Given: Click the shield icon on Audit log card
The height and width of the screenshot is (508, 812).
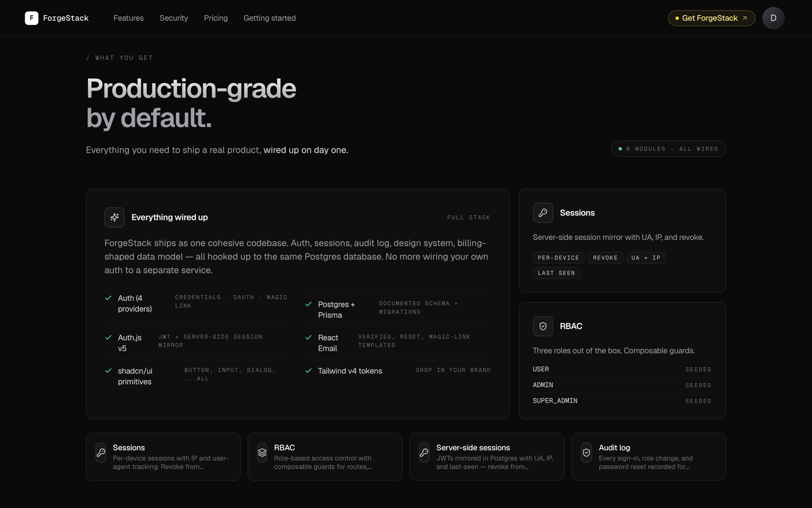Looking at the screenshot, I should coord(586,453).
